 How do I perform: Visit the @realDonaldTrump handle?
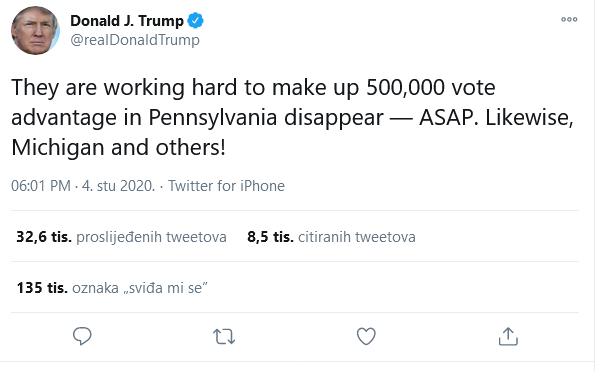tap(135, 40)
